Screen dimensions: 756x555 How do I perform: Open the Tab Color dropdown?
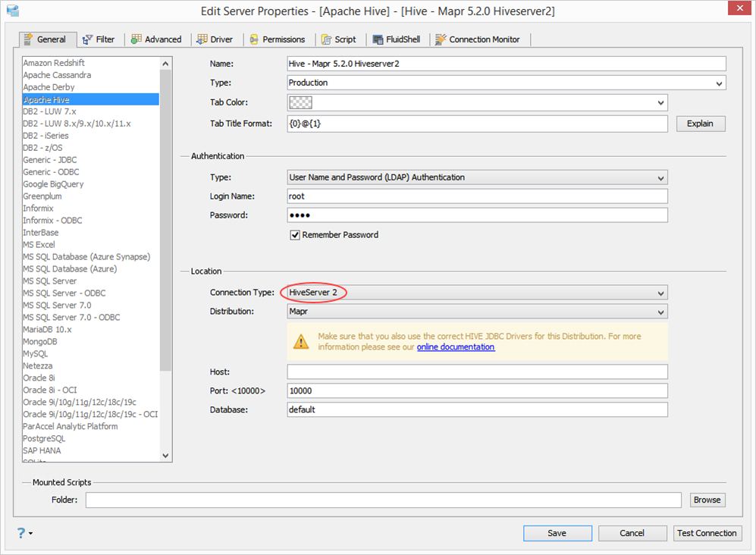tap(660, 102)
